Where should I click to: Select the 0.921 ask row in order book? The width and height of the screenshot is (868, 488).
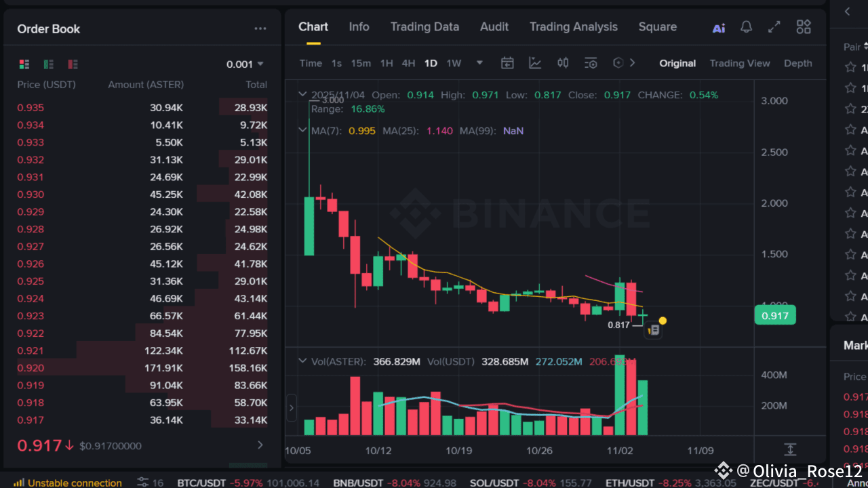[x=142, y=350]
